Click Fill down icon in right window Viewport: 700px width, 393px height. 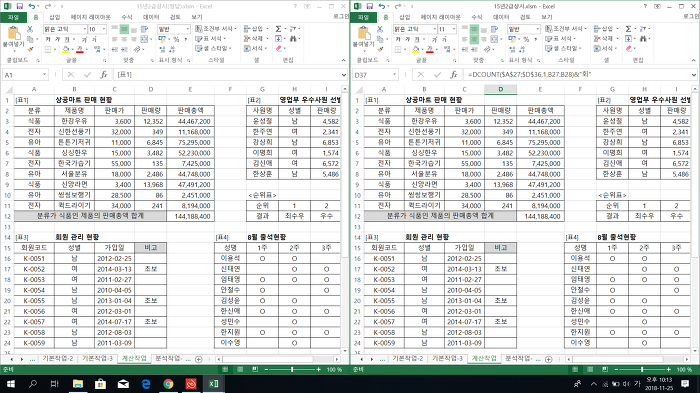coord(629,39)
